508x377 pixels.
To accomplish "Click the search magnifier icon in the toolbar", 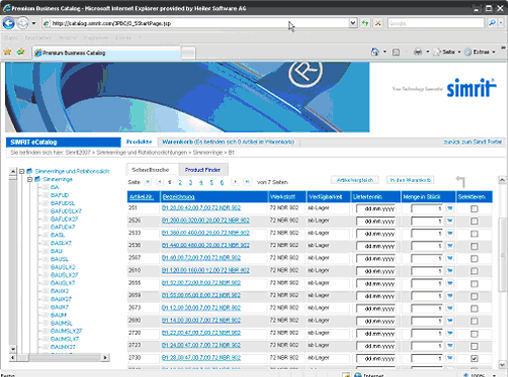I will point(492,23).
